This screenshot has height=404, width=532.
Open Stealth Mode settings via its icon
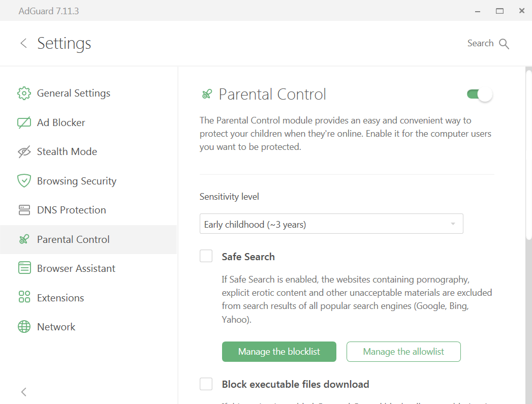(x=24, y=151)
